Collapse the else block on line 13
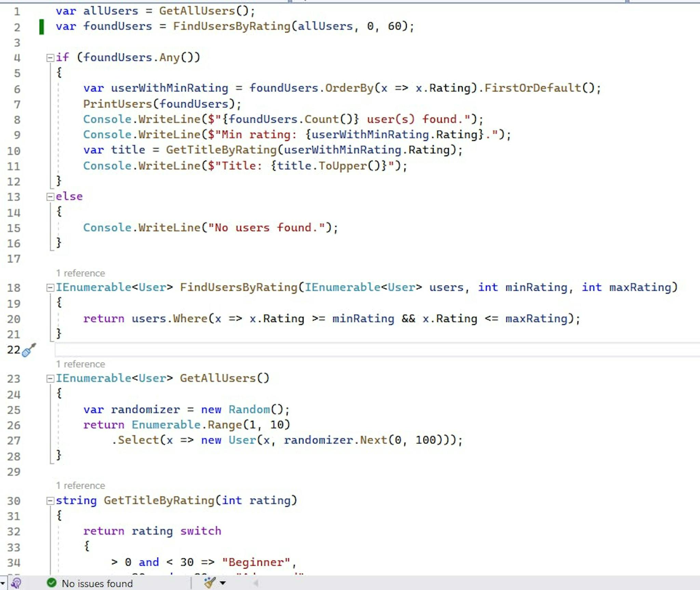Screen dimensions: 700x590 pos(50,196)
